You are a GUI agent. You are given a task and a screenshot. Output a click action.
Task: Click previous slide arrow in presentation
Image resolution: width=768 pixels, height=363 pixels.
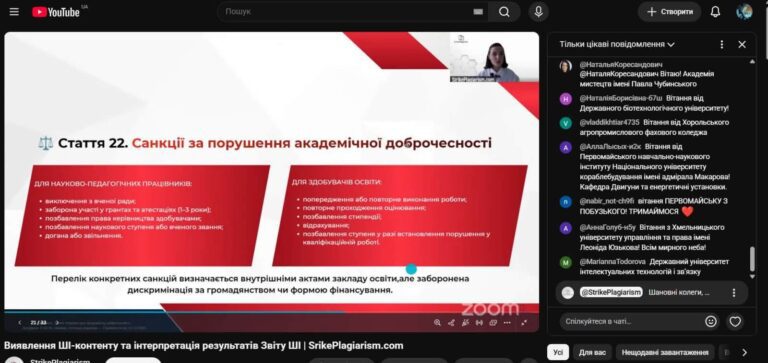20,322
